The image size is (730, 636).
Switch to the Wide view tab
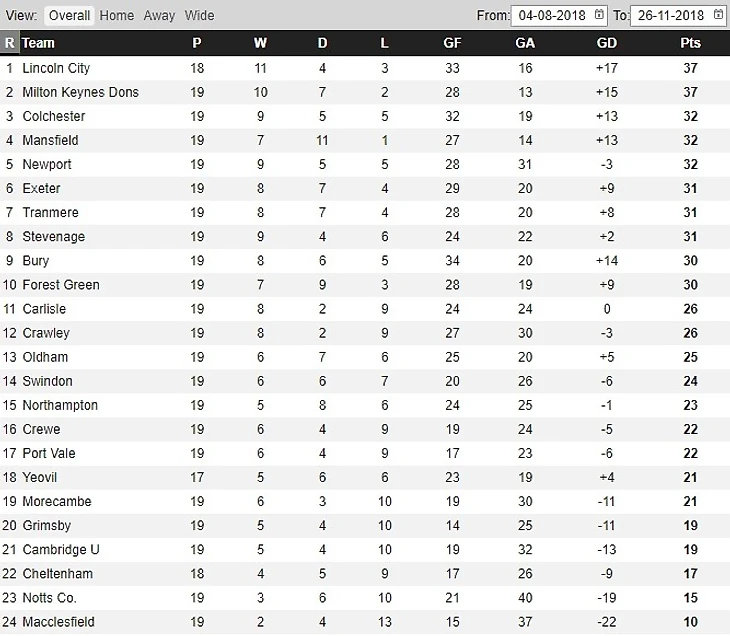199,15
